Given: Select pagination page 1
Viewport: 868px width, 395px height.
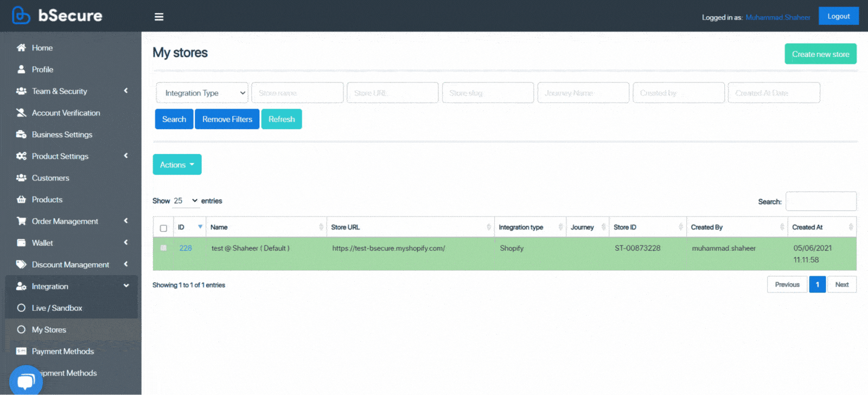Looking at the screenshot, I should click(x=818, y=284).
